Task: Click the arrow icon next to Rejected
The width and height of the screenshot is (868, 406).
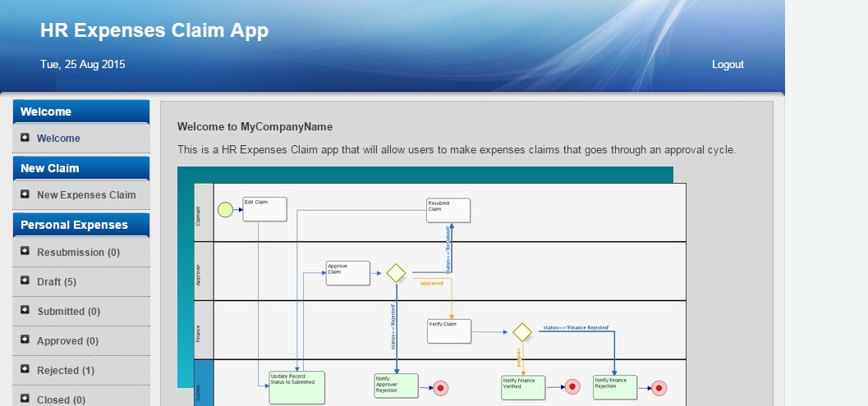Action: pos(25,369)
